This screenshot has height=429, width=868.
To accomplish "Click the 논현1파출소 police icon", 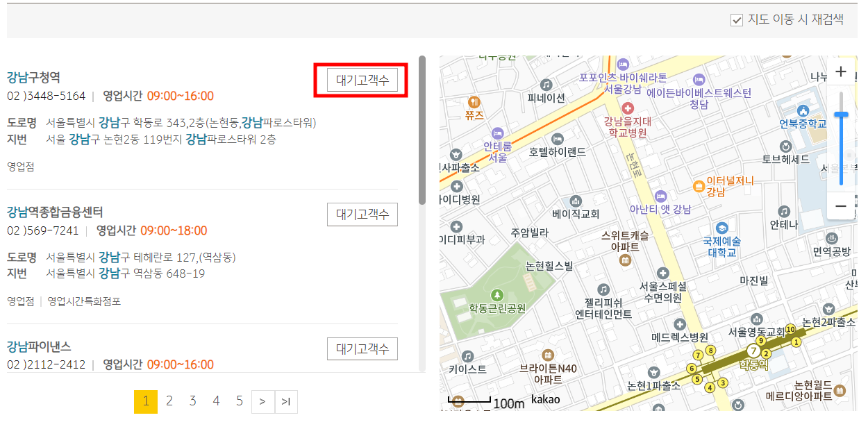I will [x=653, y=372].
